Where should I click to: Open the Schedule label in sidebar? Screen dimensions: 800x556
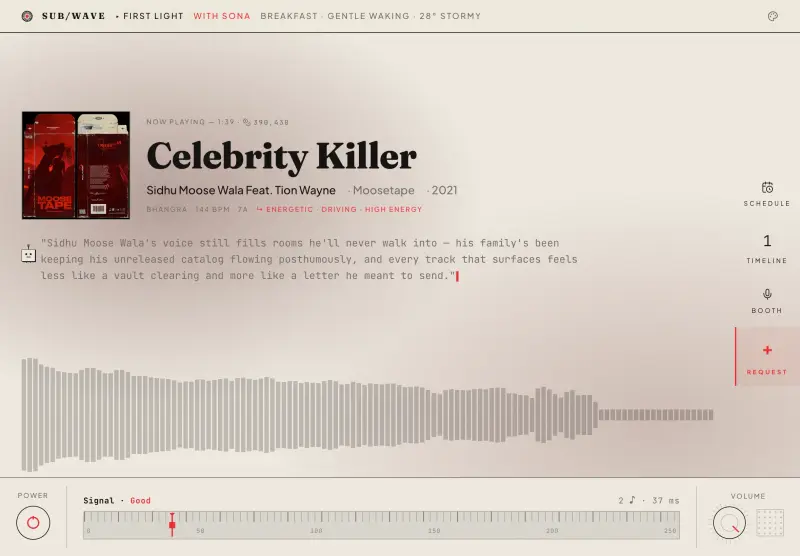tap(767, 204)
